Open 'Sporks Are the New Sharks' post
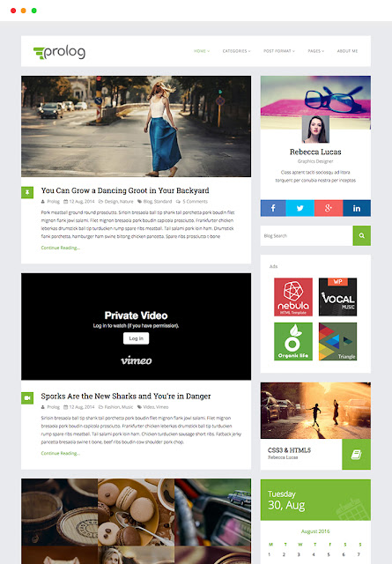 [126, 396]
